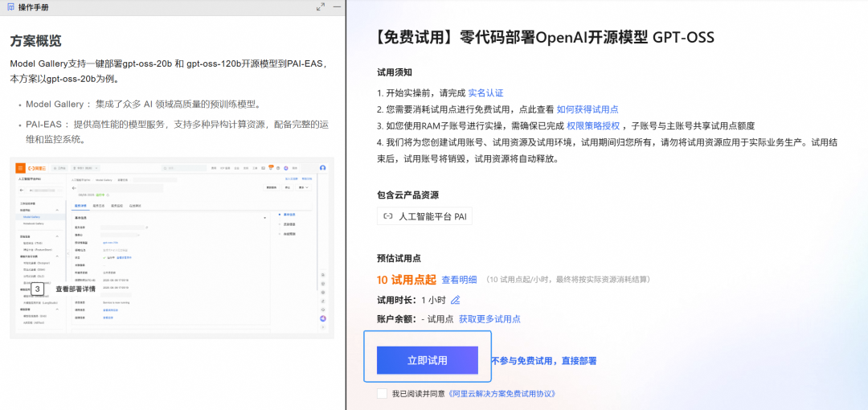The width and height of the screenshot is (868, 410).
Task: Check the 我已阅读并同意 agreement checkbox
Action: (382, 394)
